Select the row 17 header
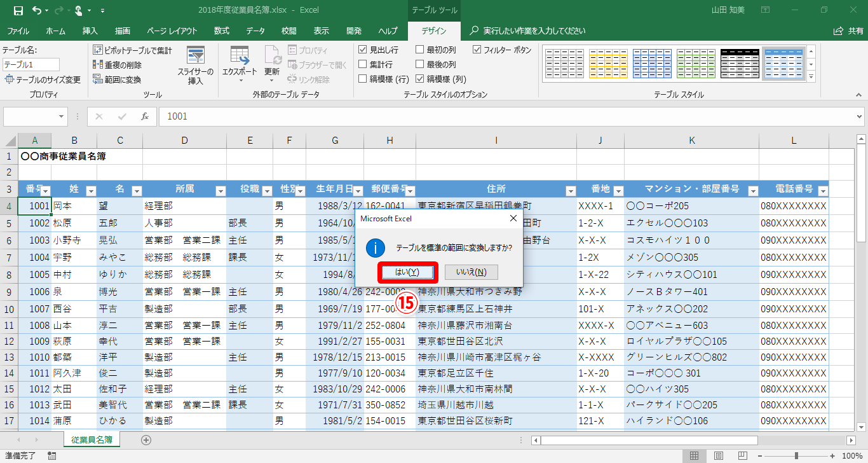The image size is (868, 463). point(9,421)
